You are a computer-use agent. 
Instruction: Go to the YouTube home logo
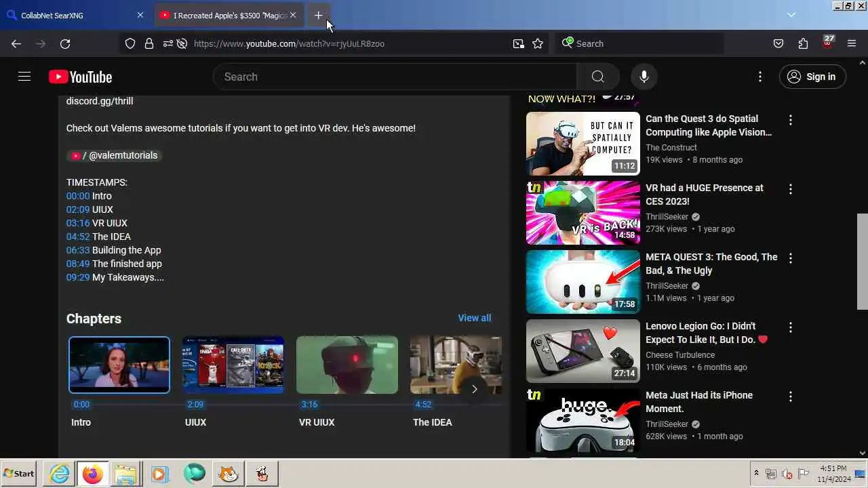click(x=80, y=77)
